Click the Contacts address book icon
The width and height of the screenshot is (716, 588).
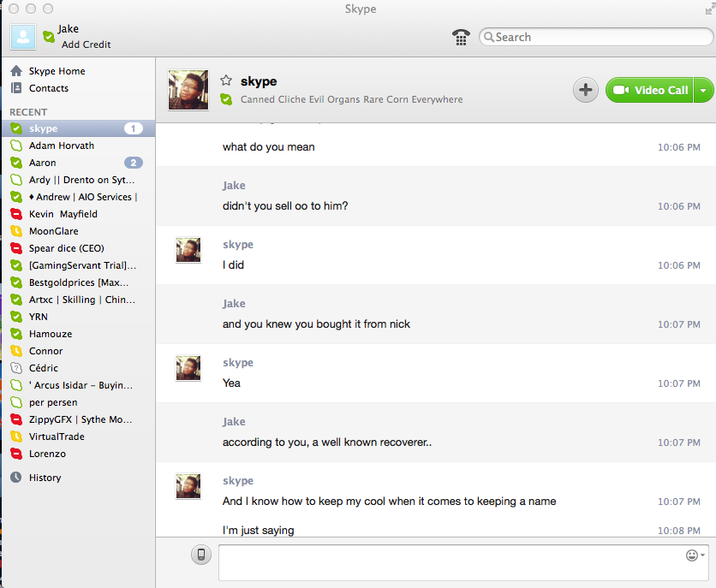pyautogui.click(x=16, y=87)
